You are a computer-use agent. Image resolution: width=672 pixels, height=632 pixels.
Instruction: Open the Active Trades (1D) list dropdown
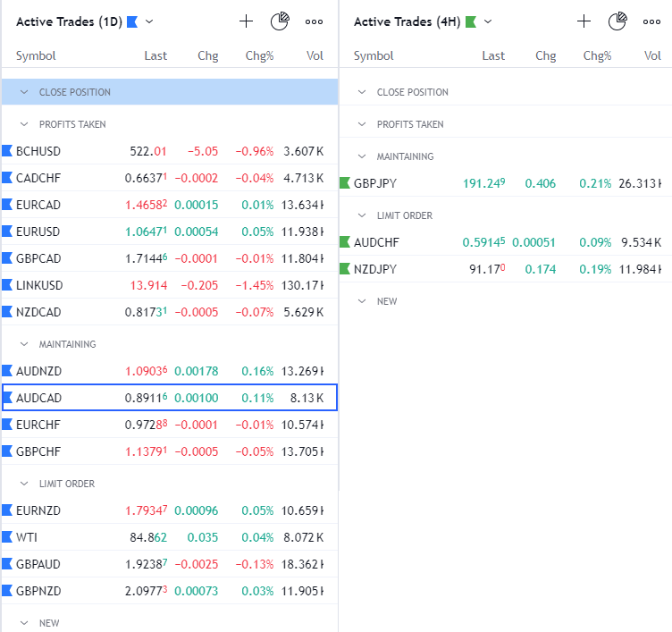(149, 21)
